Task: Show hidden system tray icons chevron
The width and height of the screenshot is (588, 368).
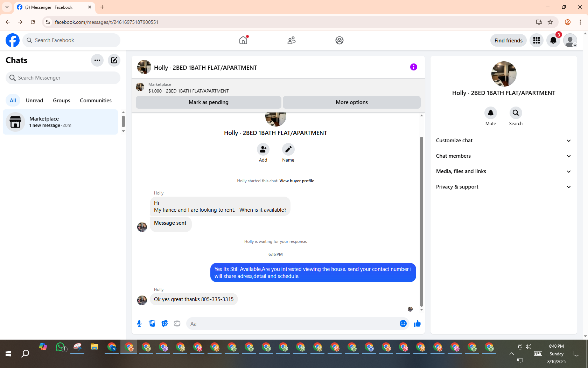Action: click(x=512, y=354)
